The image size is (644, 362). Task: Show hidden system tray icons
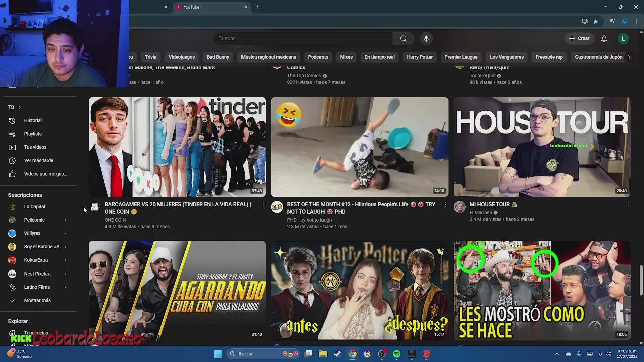pos(557,354)
